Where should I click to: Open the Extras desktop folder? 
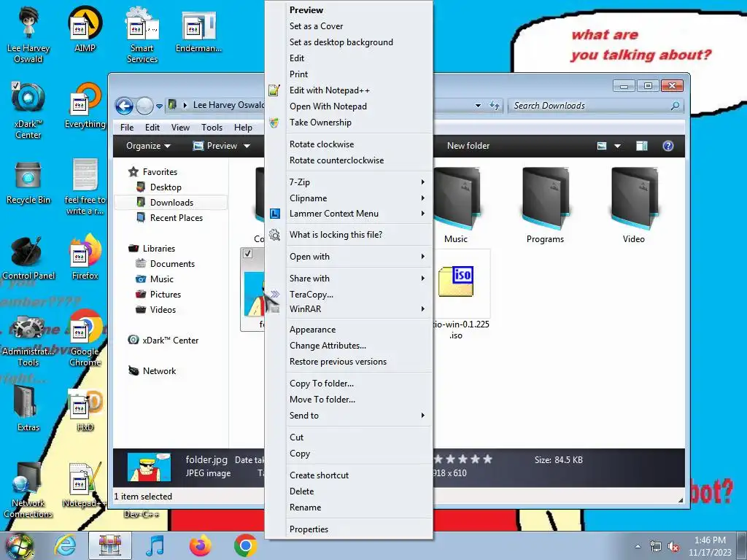[28, 408]
